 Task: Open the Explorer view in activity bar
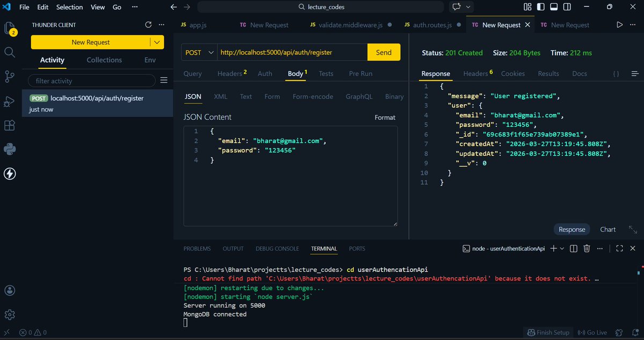click(x=9, y=28)
